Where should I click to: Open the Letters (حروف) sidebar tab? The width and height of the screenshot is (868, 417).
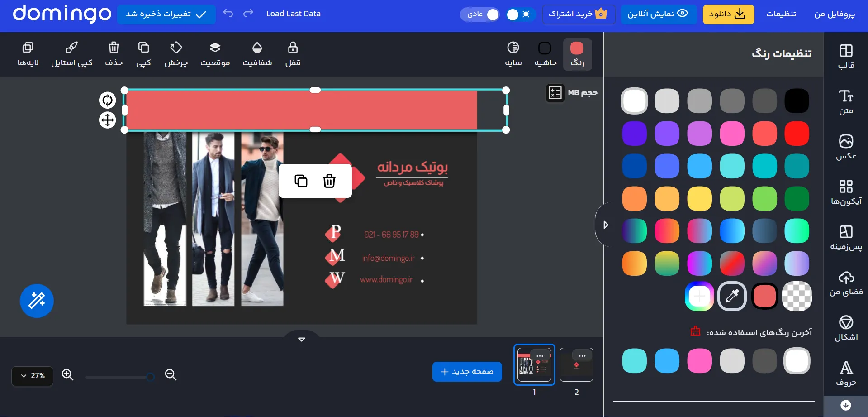point(846,374)
